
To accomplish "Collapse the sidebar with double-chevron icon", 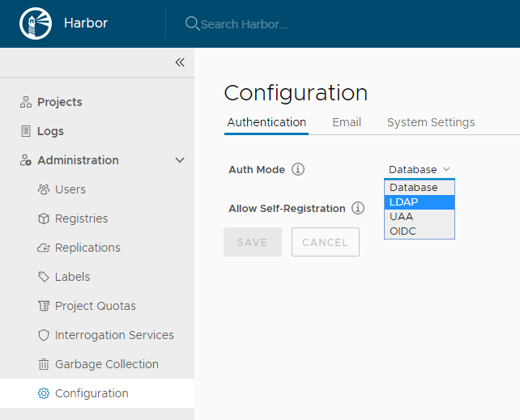I will 180,62.
